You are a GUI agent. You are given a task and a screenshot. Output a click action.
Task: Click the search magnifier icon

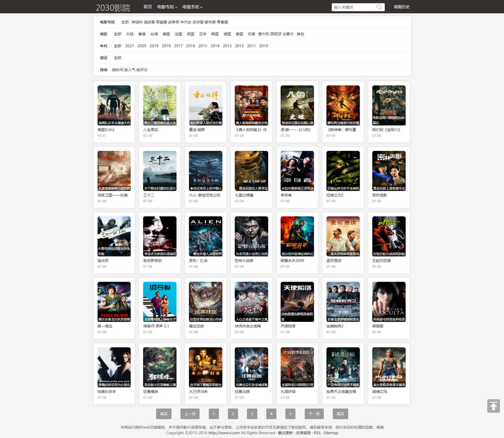[379, 7]
